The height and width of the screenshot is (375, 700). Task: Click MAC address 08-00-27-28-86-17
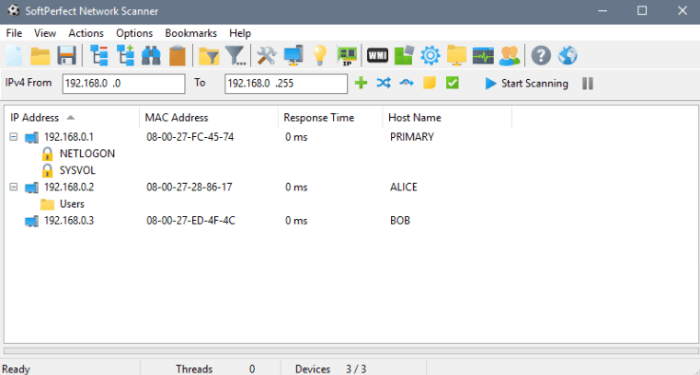pyautogui.click(x=189, y=187)
